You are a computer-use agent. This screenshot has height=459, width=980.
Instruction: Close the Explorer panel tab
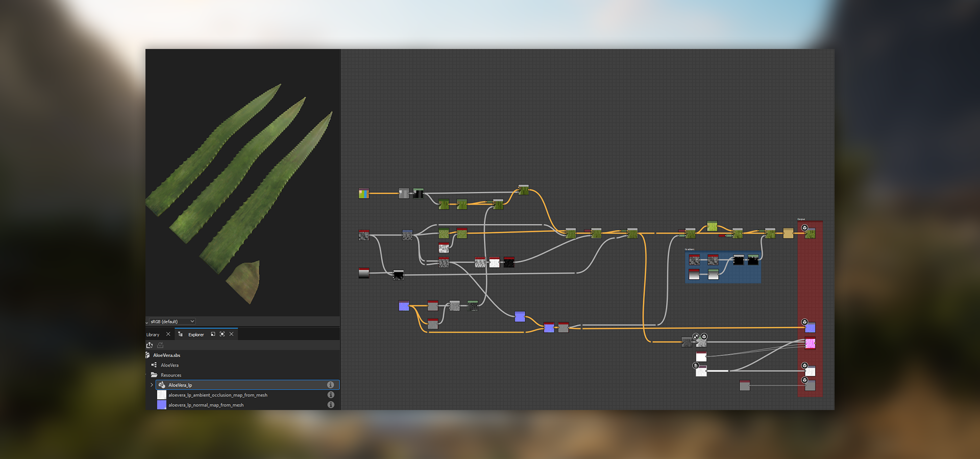coord(231,334)
